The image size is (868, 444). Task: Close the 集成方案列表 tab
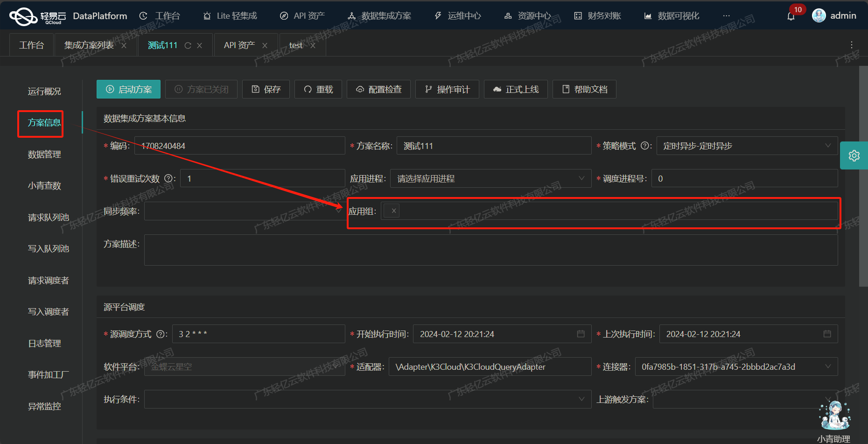pos(124,45)
